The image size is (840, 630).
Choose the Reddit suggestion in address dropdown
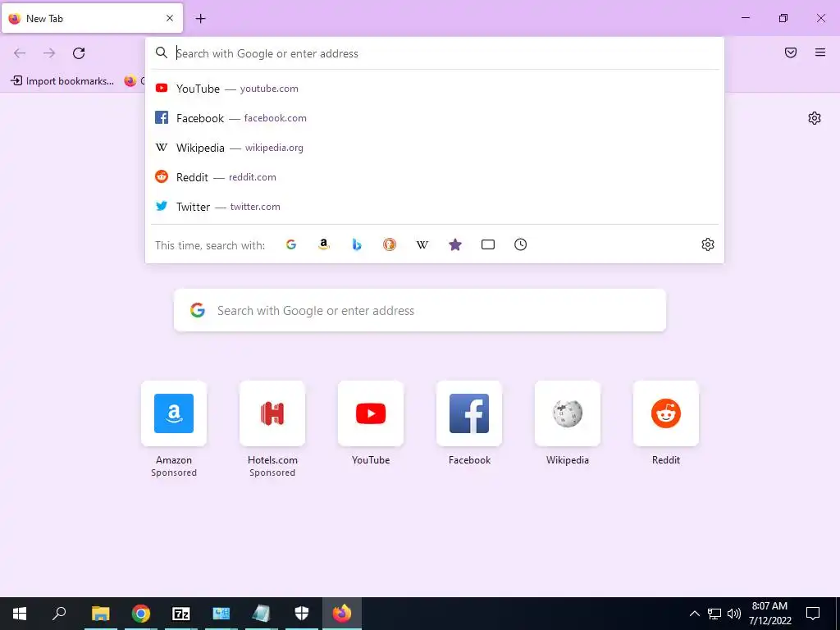(x=435, y=177)
